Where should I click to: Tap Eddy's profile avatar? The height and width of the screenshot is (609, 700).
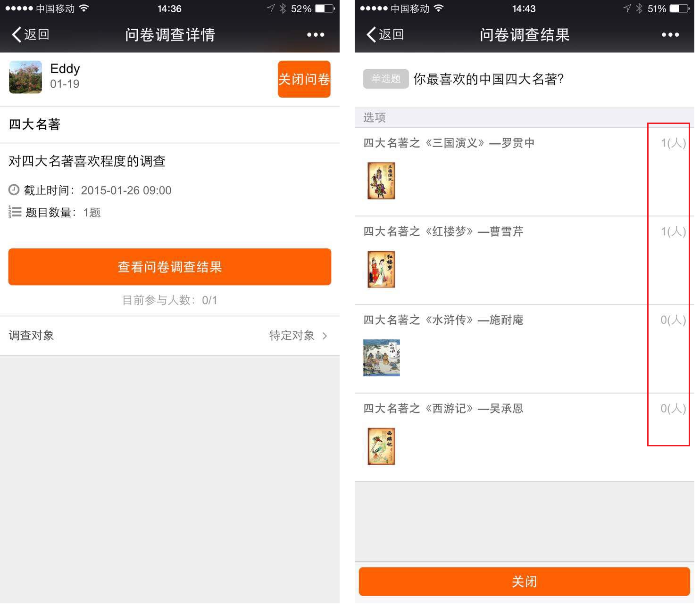25,77
